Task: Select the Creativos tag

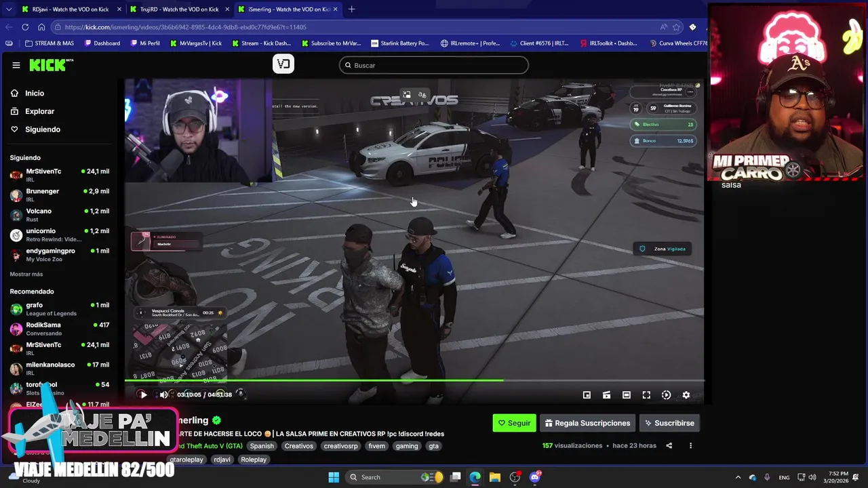Action: [x=299, y=446]
